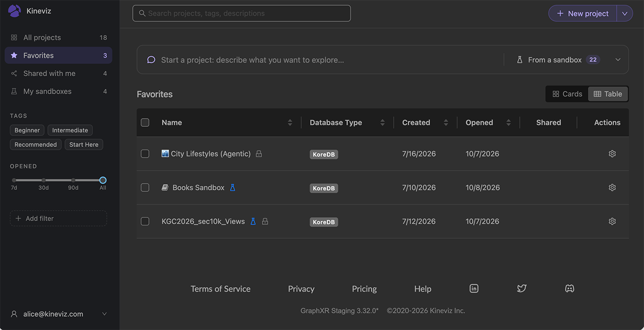This screenshot has height=330, width=644.
Task: Check the Books Sandbox row checkbox
Action: click(x=145, y=187)
